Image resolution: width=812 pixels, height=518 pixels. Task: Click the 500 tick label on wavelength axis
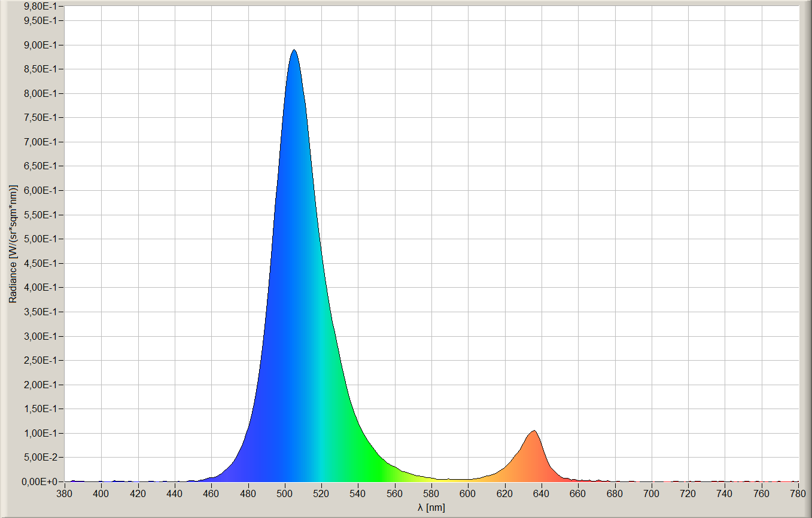pos(285,493)
